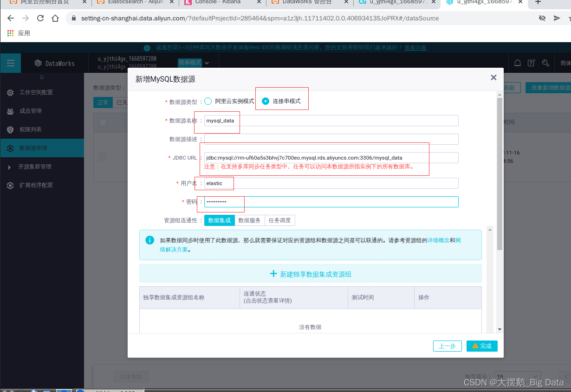The width and height of the screenshot is (571, 392).
Task: Click the info icon in connectivity notice
Action: 150,240
